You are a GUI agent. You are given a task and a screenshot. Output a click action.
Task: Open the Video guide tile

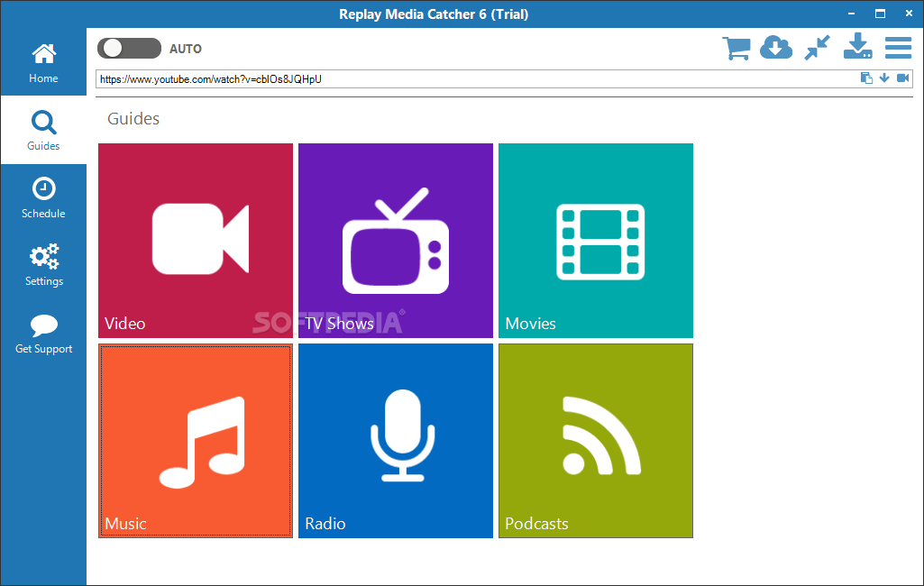[196, 241]
